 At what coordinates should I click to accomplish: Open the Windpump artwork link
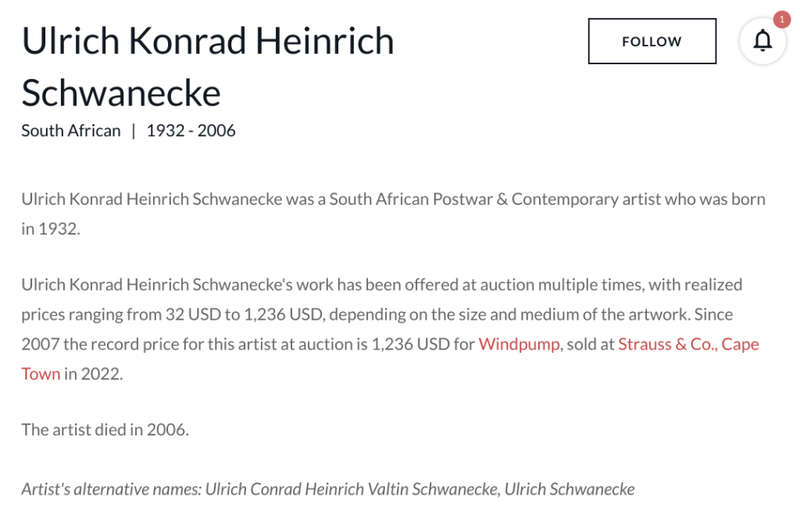[519, 344]
